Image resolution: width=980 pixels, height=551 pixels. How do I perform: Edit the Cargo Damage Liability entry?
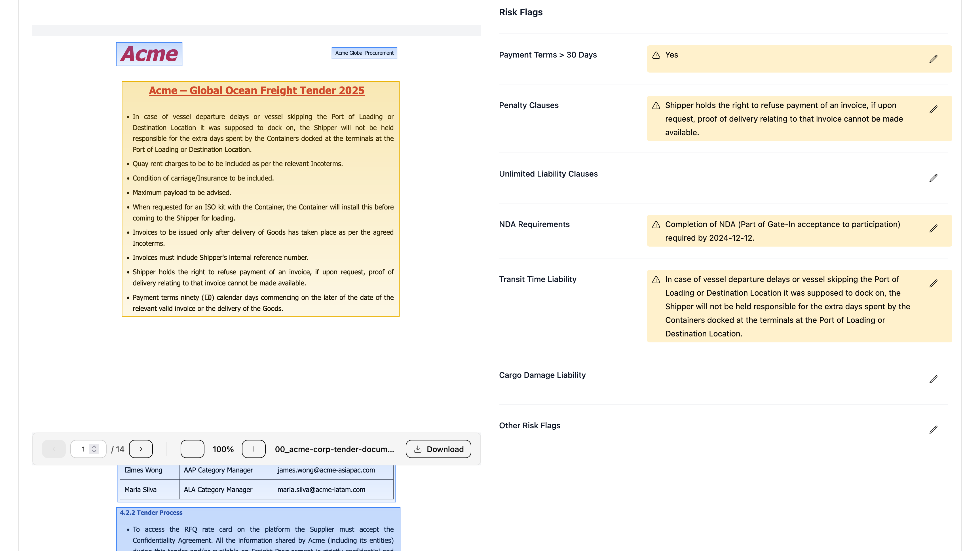[934, 379]
